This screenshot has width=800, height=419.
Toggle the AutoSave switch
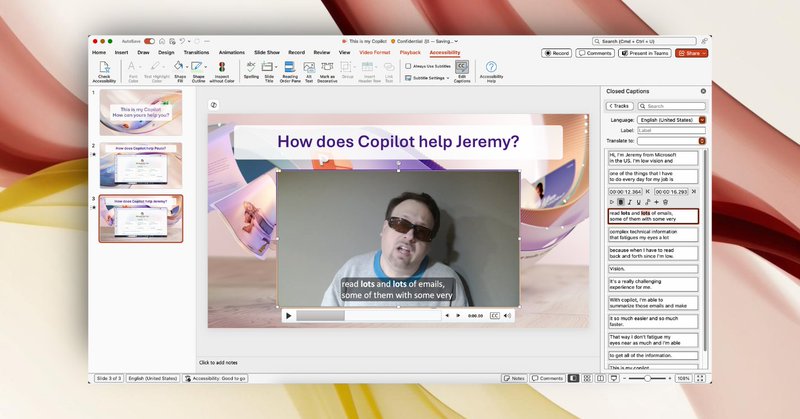click(149, 41)
